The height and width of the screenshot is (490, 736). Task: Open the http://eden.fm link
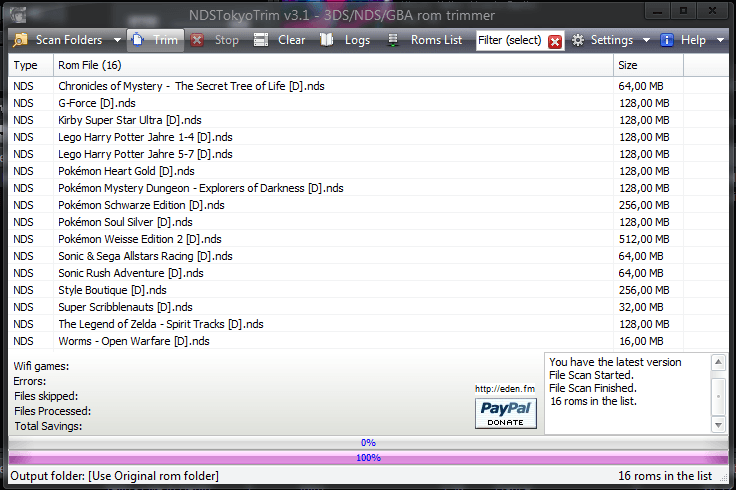[x=505, y=389]
